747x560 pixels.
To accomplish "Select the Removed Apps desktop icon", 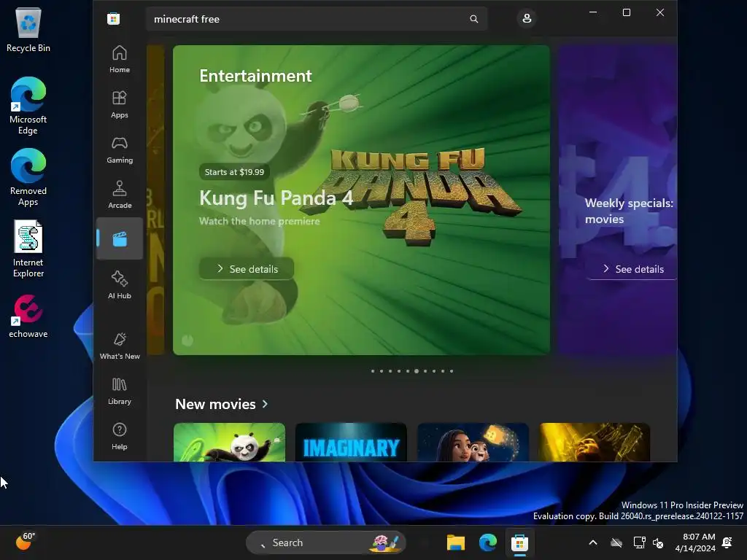I will coord(28,177).
